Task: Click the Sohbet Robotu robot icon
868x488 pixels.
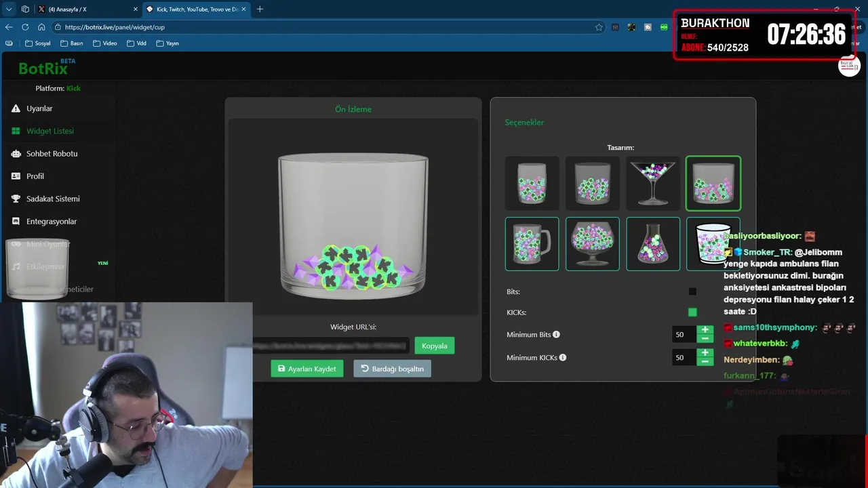Action: point(16,153)
